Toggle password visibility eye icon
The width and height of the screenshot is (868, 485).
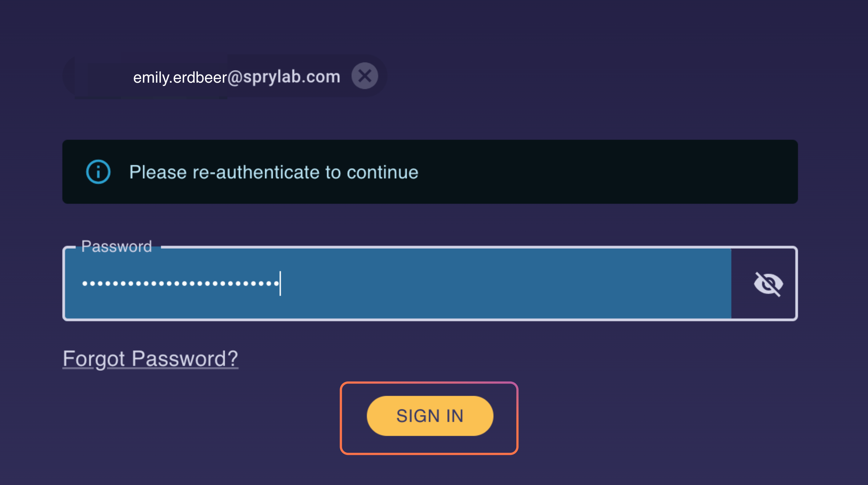(768, 284)
